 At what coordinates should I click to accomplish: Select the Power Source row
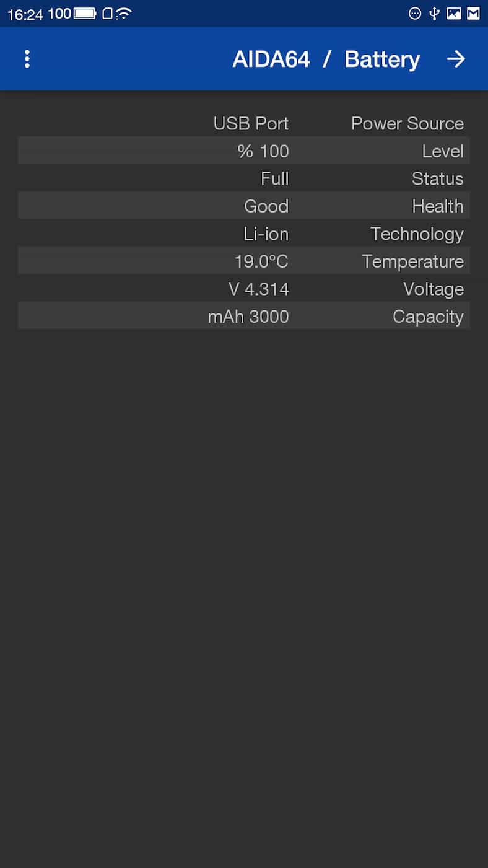click(x=244, y=123)
